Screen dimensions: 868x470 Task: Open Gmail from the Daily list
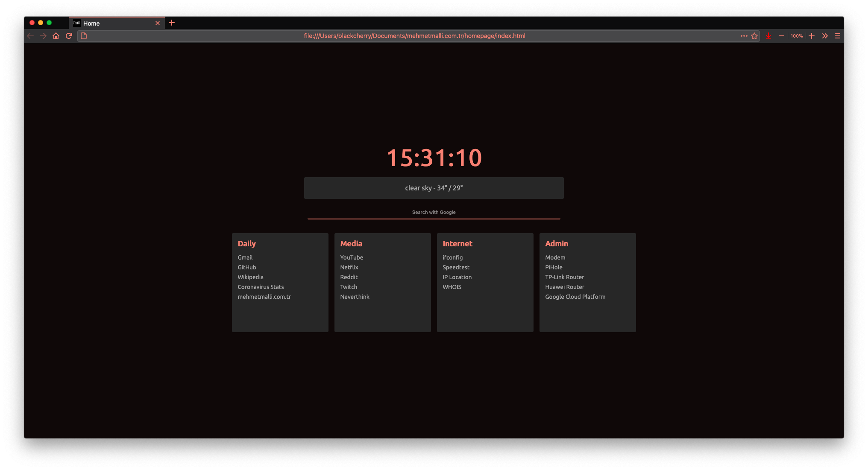pyautogui.click(x=245, y=257)
